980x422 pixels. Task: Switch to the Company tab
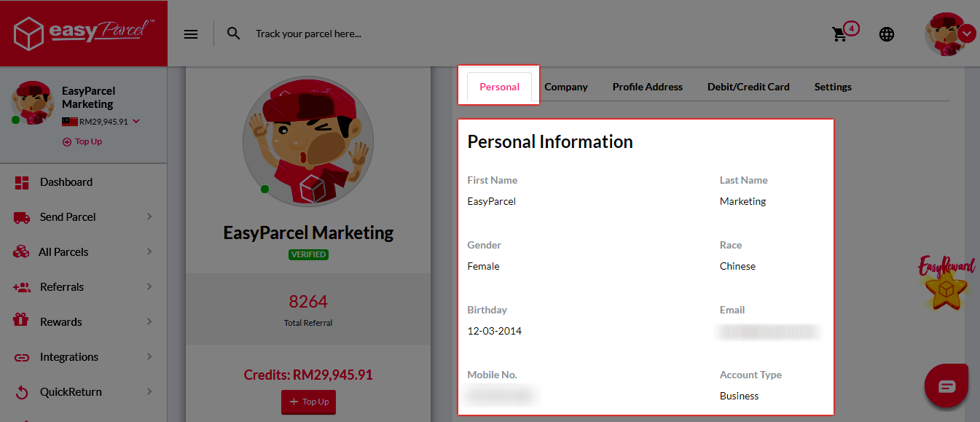click(x=566, y=87)
